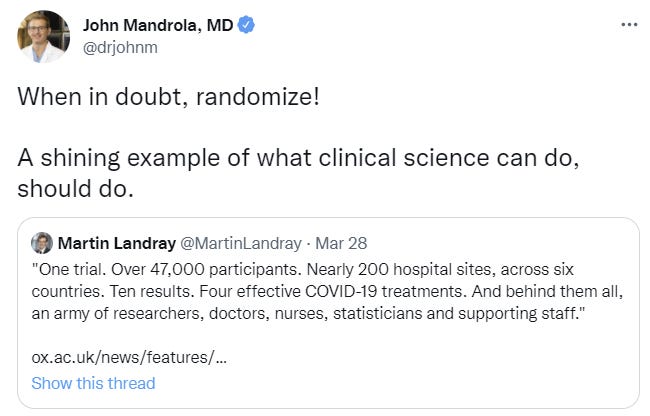The height and width of the screenshot is (416, 650).
Task: Expand Show this thread
Action: click(x=93, y=383)
